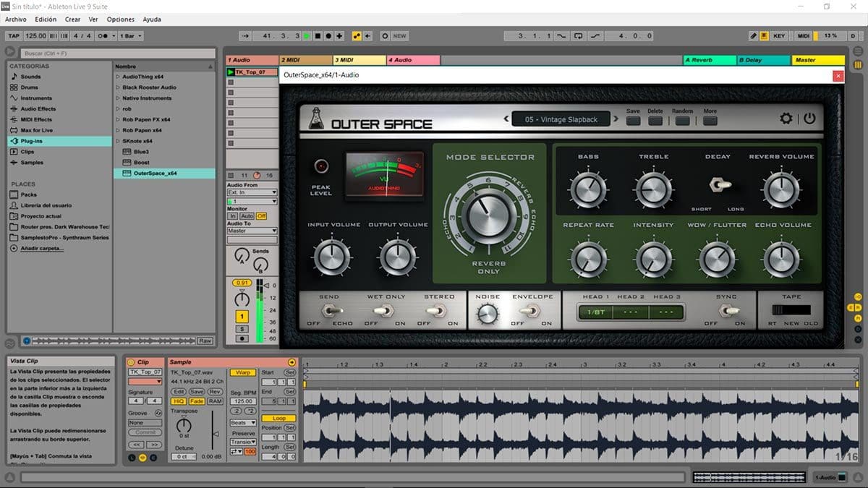Click the Head 1 1/8T display

595,312
